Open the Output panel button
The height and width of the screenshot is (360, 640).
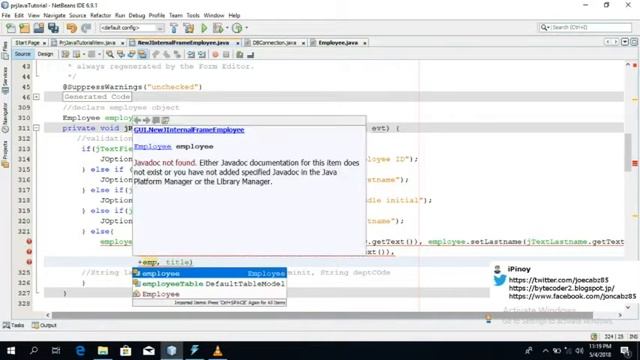click(44, 325)
